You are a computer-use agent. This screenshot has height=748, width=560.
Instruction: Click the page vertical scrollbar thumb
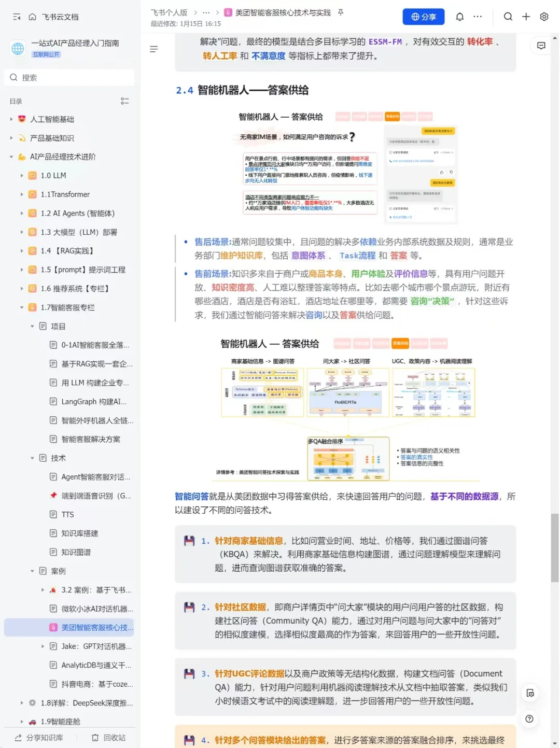555,548
